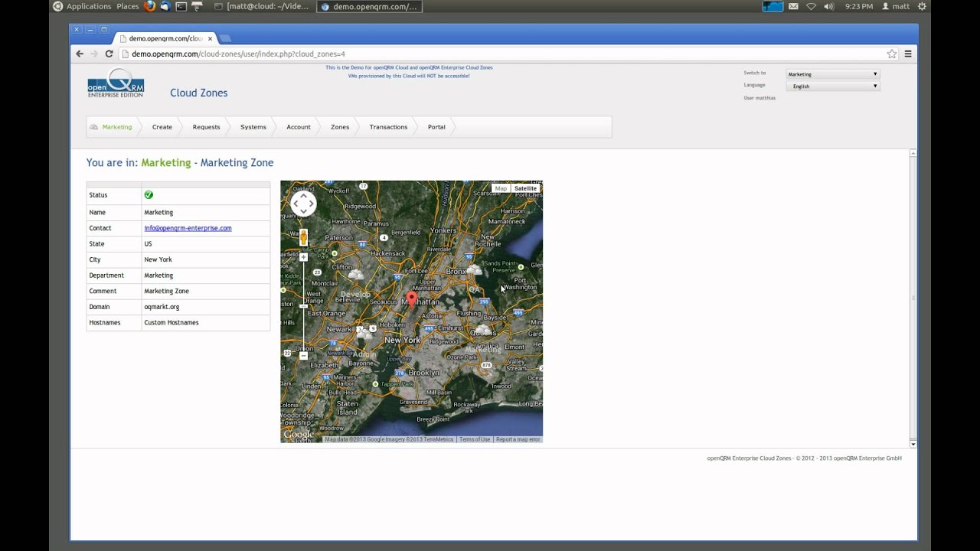Click the openQRM Enterprise Edition logo

tap(116, 83)
